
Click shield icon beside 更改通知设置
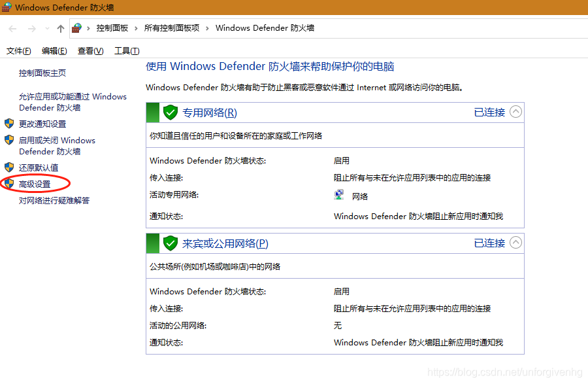(x=9, y=123)
